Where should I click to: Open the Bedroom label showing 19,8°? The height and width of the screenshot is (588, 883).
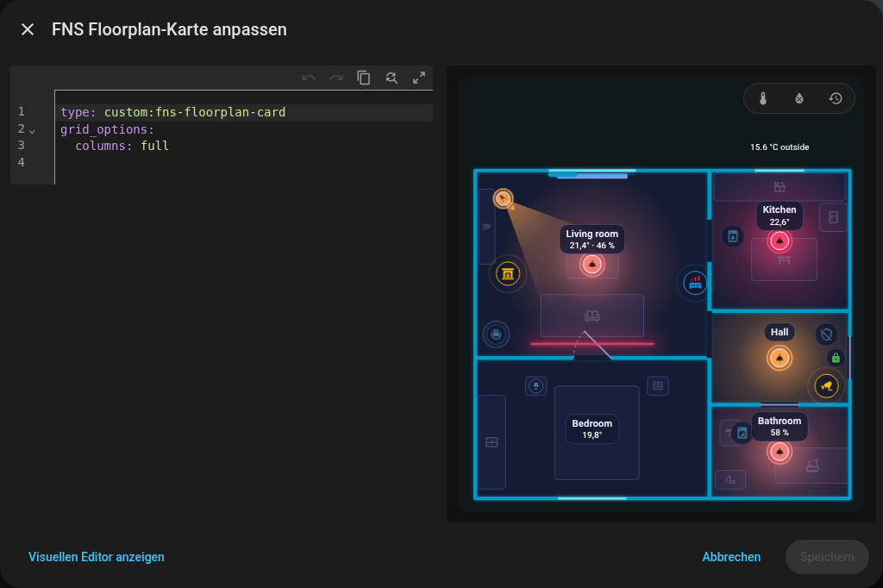[x=592, y=429]
